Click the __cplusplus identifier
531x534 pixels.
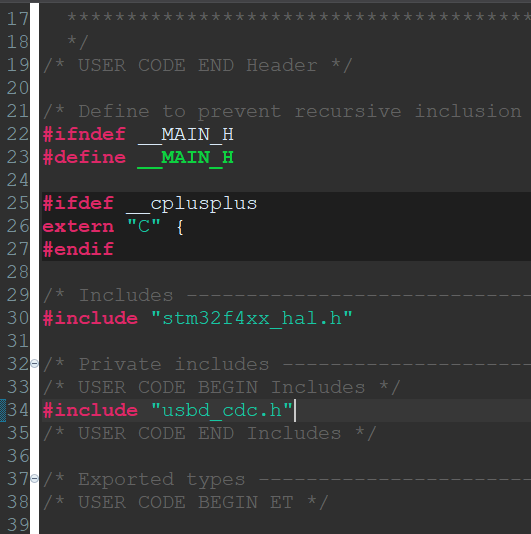(191, 204)
